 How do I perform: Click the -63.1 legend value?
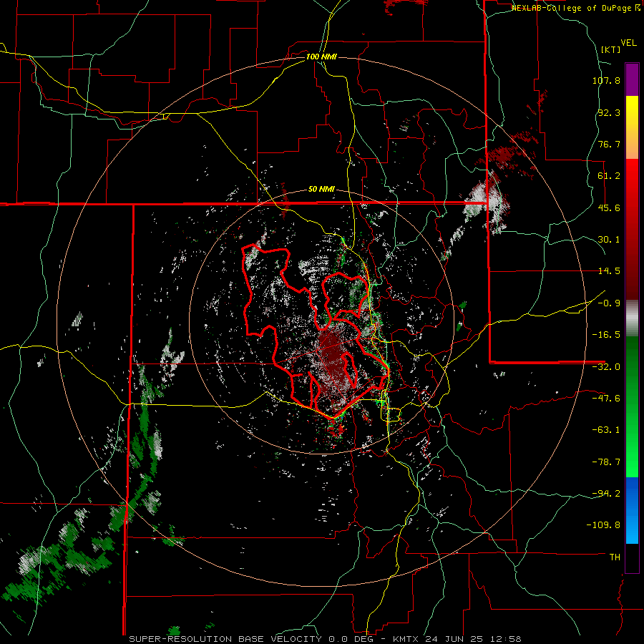(606, 430)
